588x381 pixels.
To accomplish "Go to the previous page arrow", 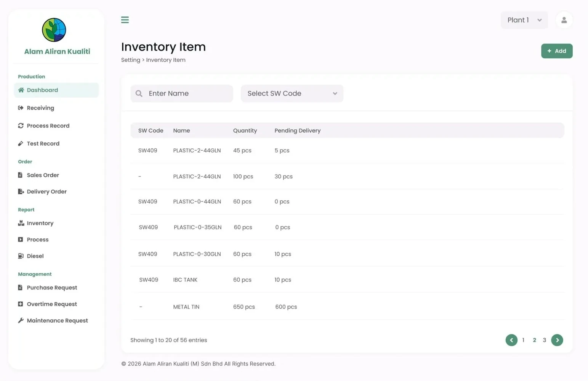I will 511,340.
